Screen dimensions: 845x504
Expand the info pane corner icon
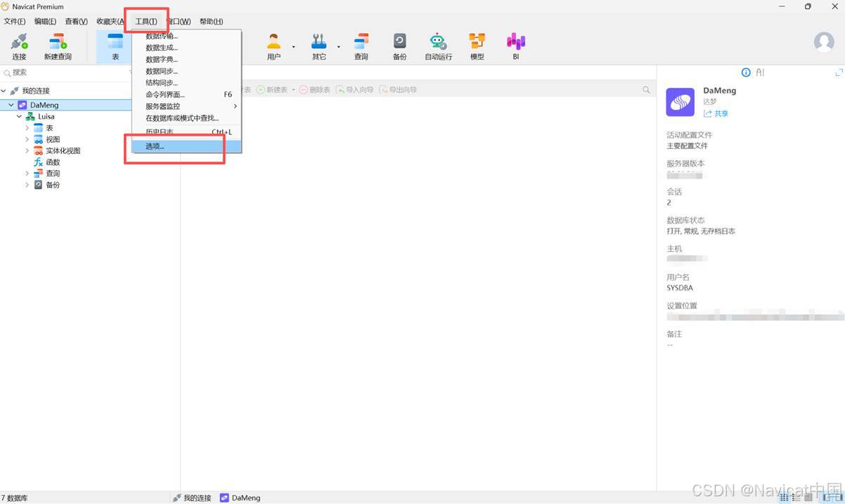click(x=839, y=72)
